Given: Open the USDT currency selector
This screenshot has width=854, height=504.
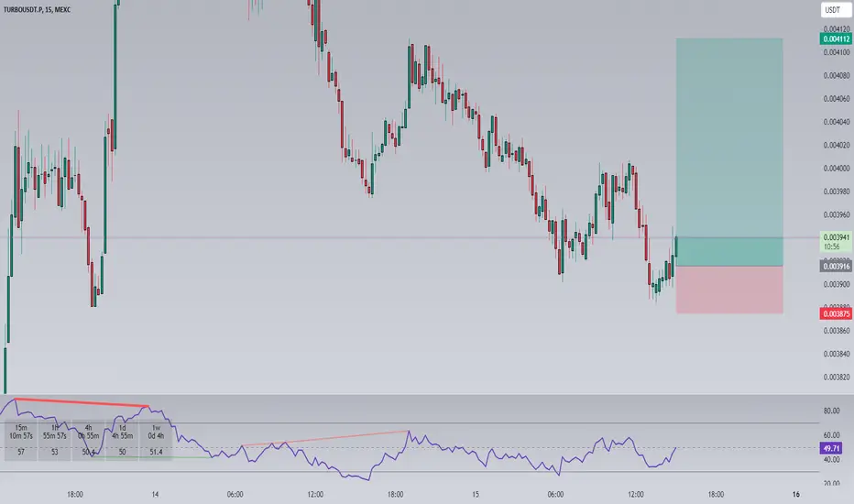Looking at the screenshot, I should pos(836,10).
